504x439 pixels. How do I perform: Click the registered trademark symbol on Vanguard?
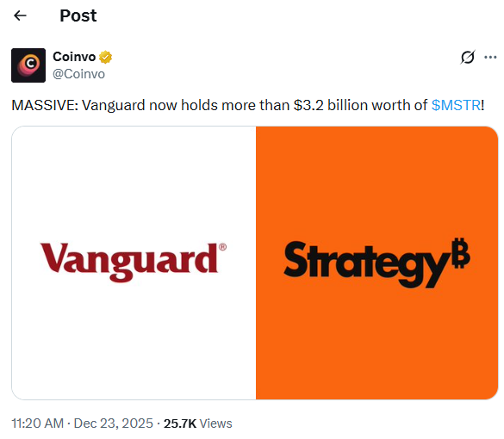[x=222, y=247]
